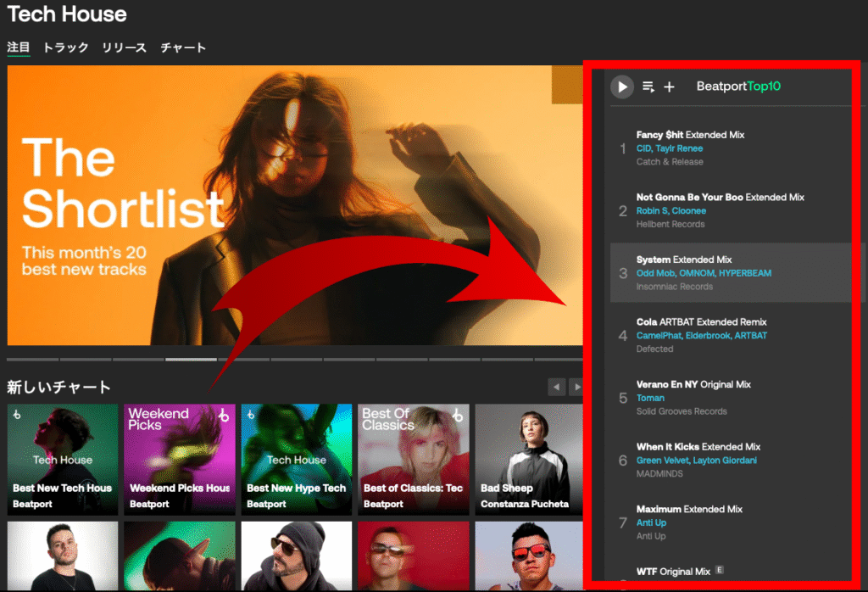This screenshot has width=868, height=592.
Task: Open the リリース tab
Action: pos(124,47)
